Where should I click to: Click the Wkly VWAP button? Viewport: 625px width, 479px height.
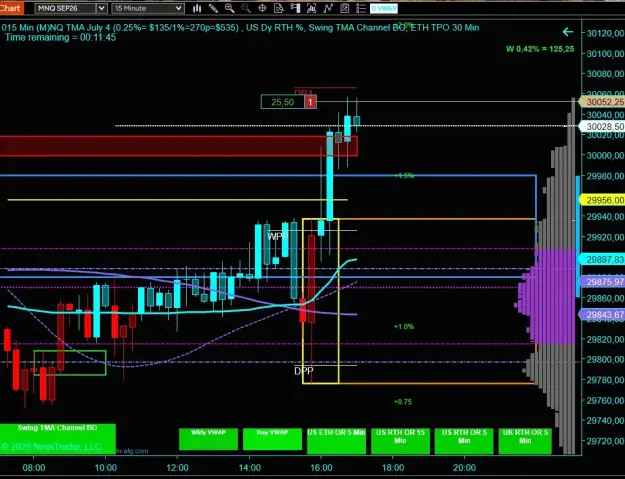point(208,439)
